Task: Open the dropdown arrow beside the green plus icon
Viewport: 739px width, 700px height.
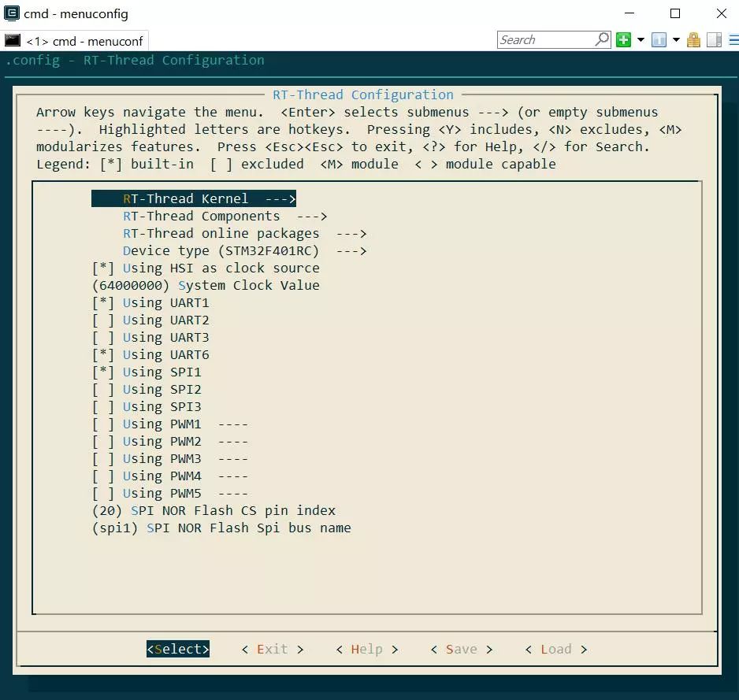Action: 641,40
